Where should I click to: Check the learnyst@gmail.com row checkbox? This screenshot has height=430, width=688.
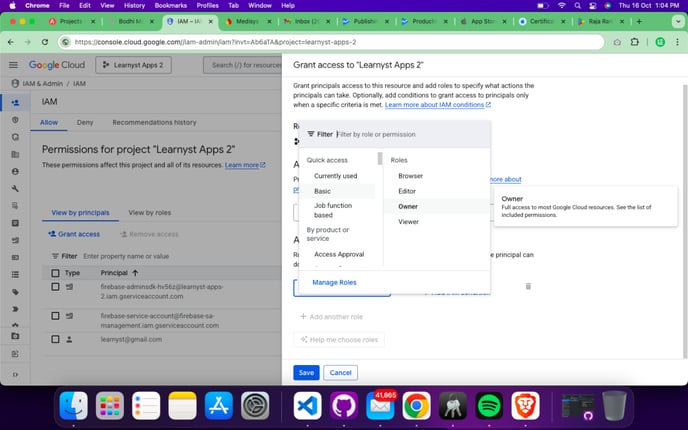click(55, 339)
